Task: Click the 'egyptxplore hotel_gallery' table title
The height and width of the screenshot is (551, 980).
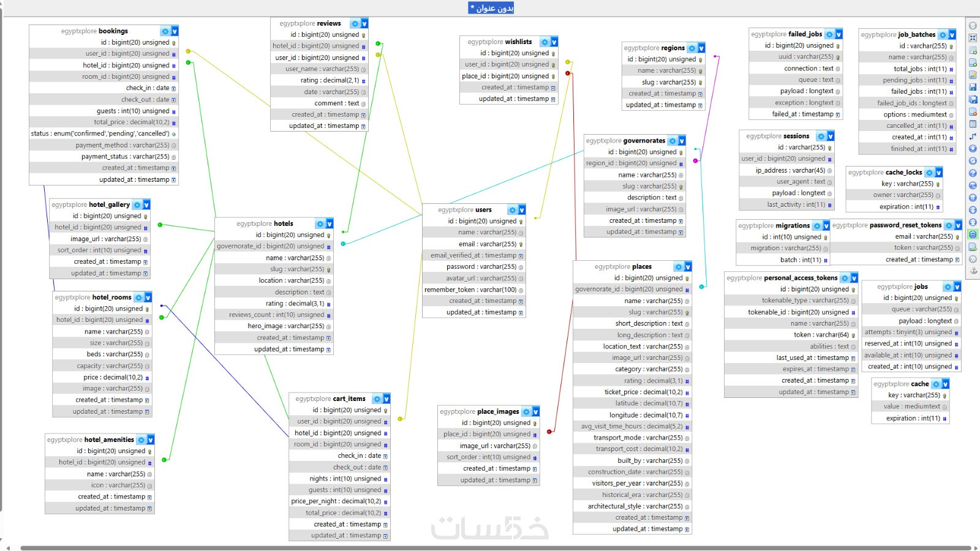Action: (91, 204)
